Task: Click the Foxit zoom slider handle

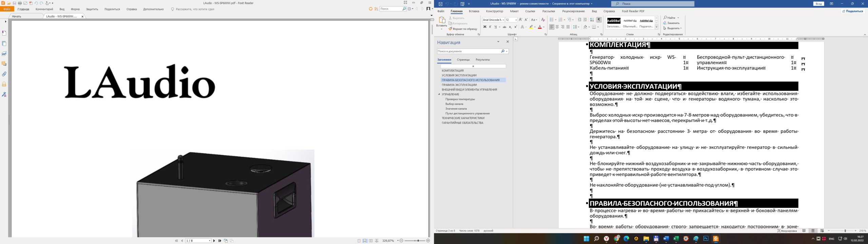Action: (x=419, y=241)
